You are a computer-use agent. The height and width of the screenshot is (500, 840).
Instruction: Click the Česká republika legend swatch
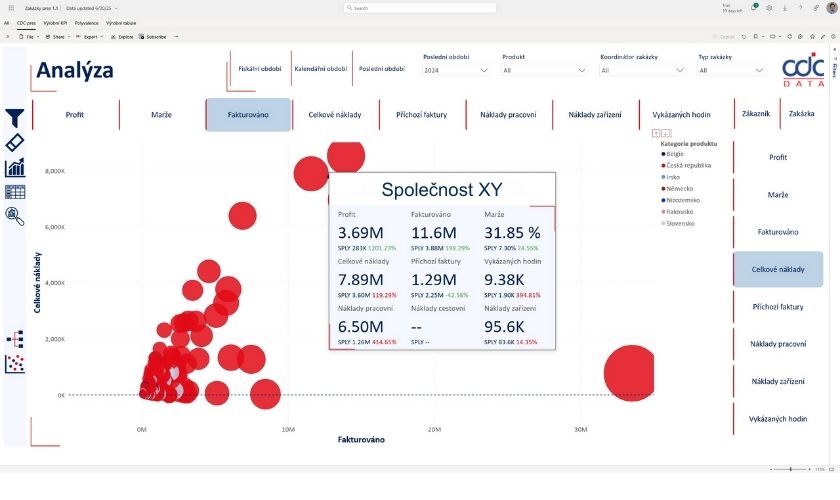pos(665,165)
